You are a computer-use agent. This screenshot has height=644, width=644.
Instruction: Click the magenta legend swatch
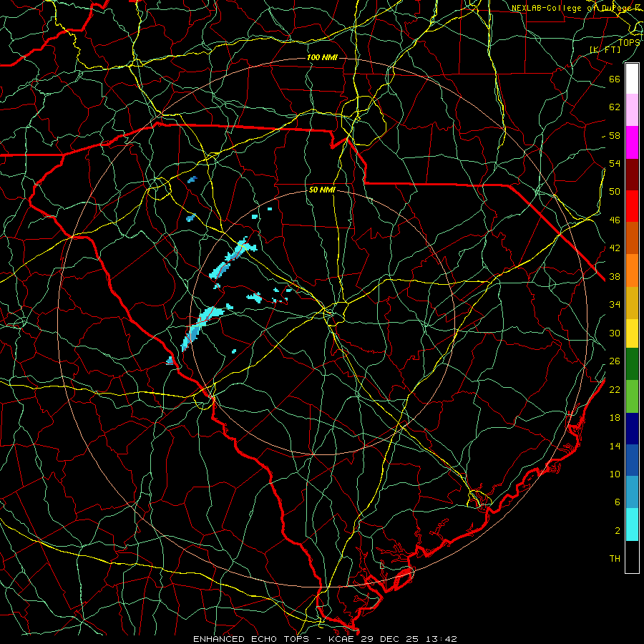pos(632,142)
